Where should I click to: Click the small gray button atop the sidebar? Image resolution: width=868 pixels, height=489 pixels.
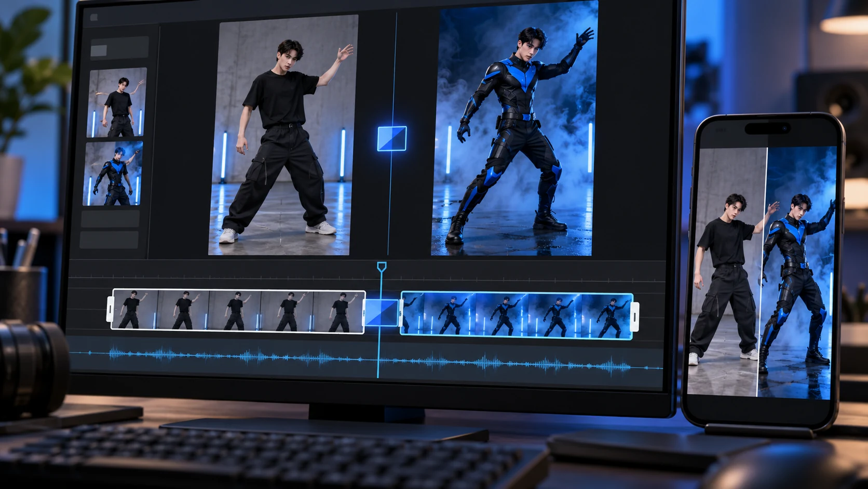coord(99,50)
